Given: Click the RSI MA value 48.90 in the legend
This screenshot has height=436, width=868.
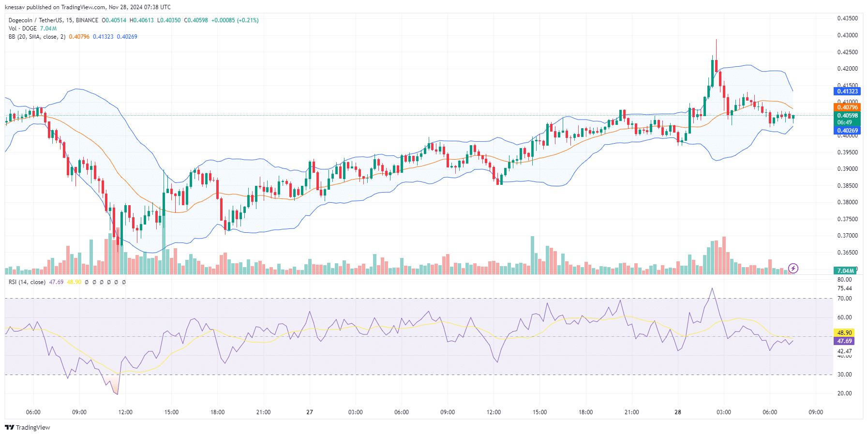Looking at the screenshot, I should (x=74, y=282).
